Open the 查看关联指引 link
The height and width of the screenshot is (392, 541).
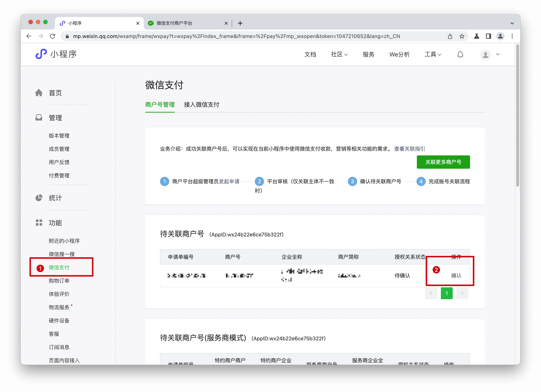coord(409,149)
